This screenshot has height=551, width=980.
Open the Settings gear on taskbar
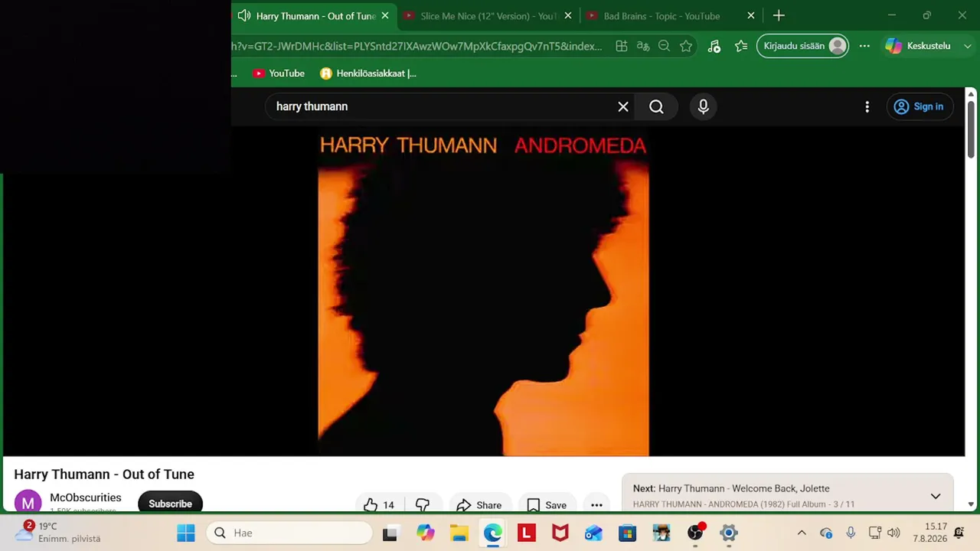point(729,533)
